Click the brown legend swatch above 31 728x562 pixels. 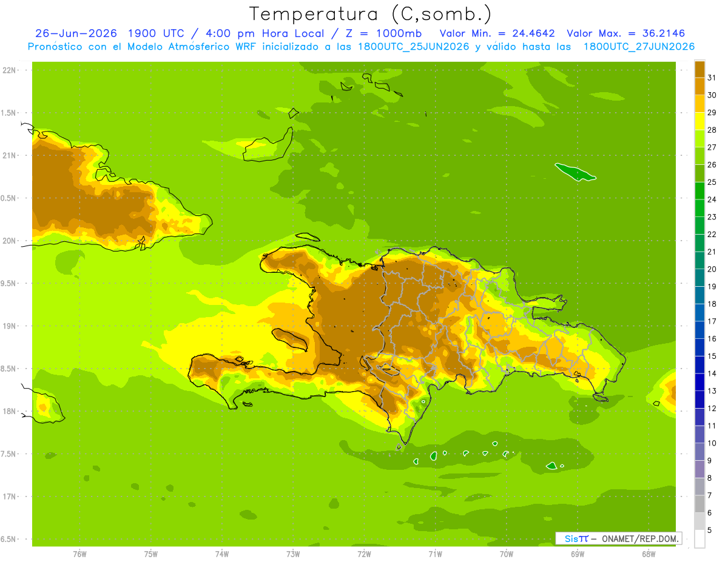pos(699,69)
